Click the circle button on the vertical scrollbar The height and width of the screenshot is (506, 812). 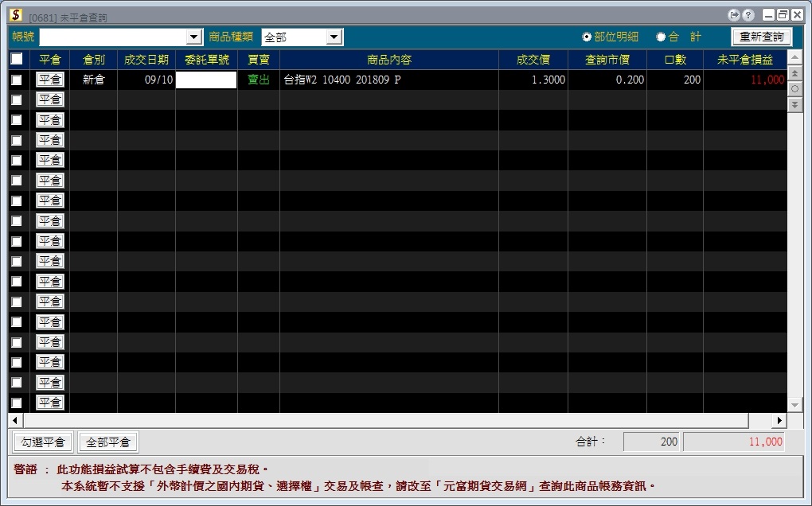tap(794, 89)
